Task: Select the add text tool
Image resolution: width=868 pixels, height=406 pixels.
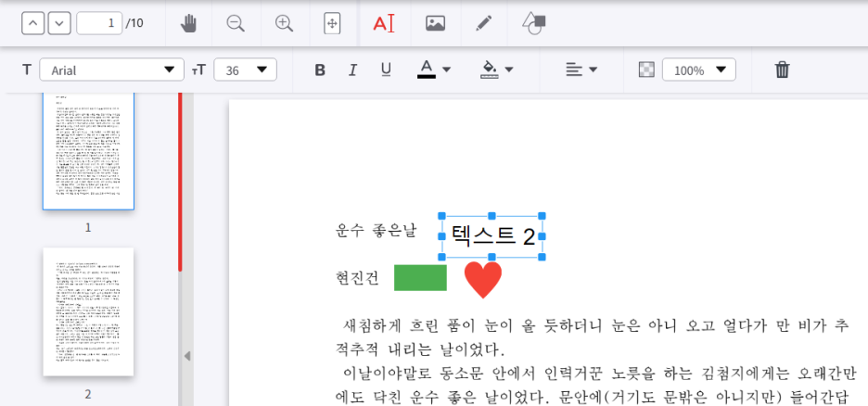Action: point(384,23)
